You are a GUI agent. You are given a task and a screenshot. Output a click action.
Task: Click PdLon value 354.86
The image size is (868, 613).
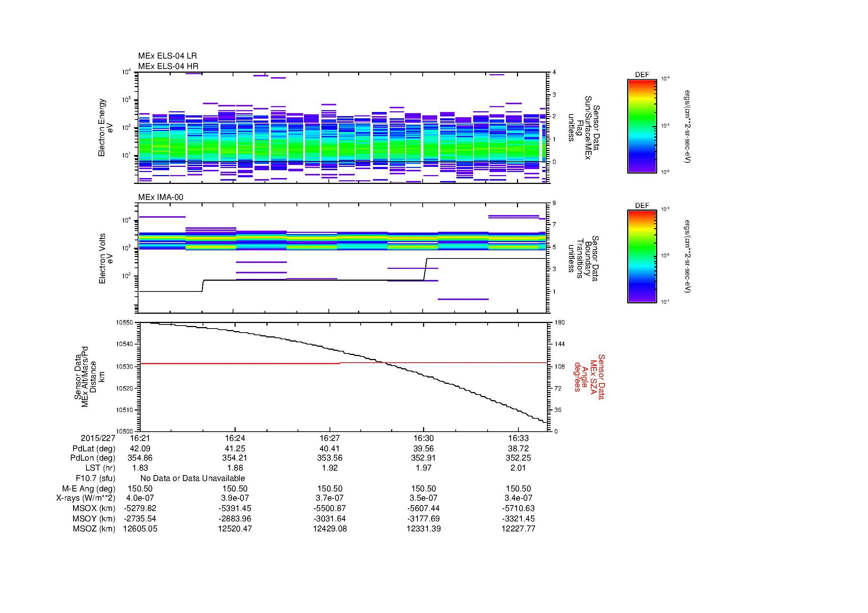[140, 458]
